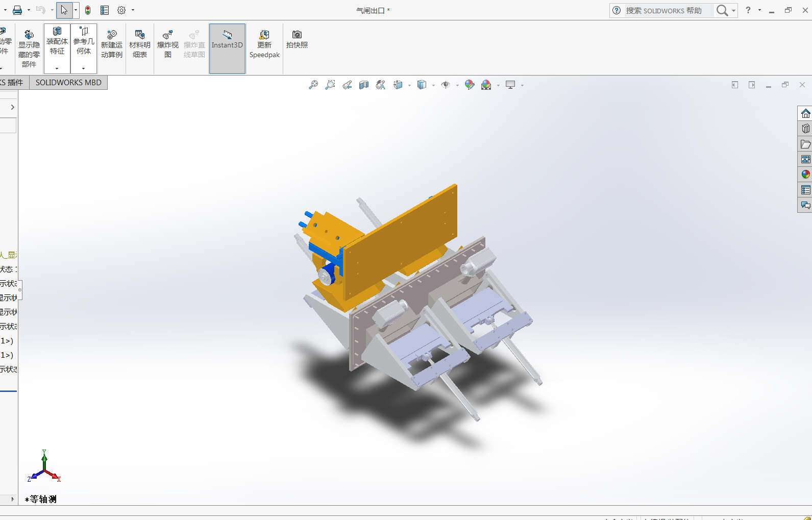Select the Zoom to Area icon
812x520 pixels.
coord(330,85)
